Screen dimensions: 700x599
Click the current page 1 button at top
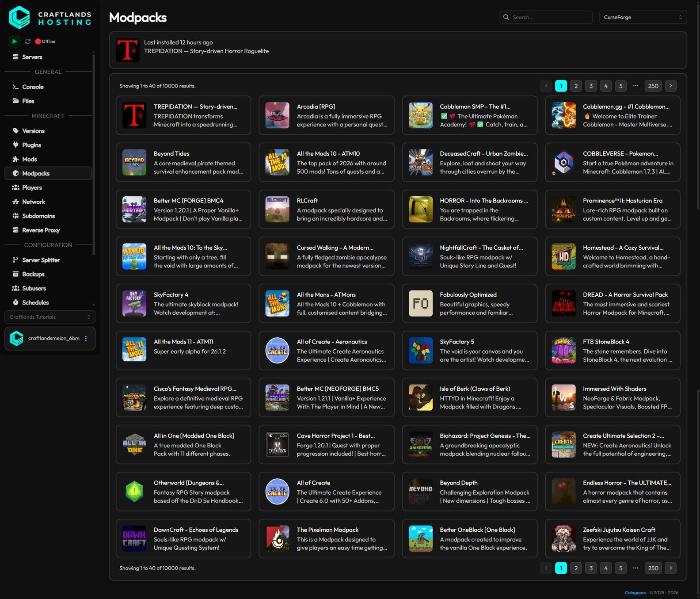(x=561, y=86)
